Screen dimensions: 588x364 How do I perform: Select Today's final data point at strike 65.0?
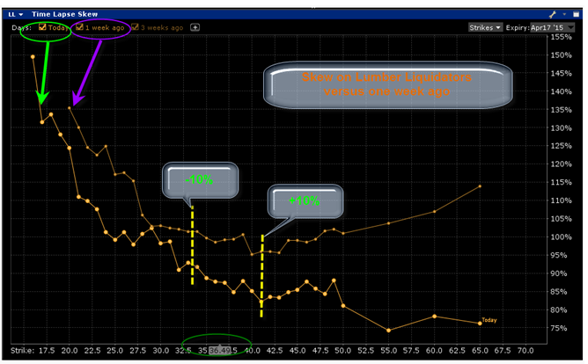(480, 324)
